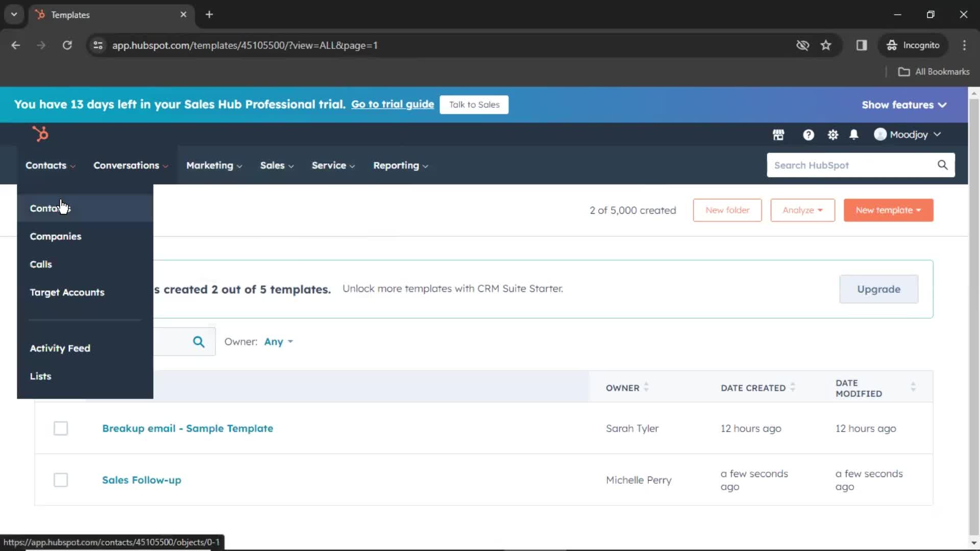
Task: Open the Help question mark icon
Action: [808, 135]
